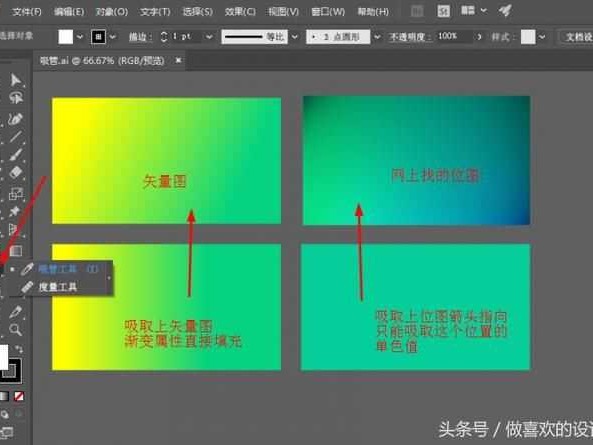The width and height of the screenshot is (593, 445).
Task: Click the Bridge icon in menu bar
Action: [x=417, y=11]
